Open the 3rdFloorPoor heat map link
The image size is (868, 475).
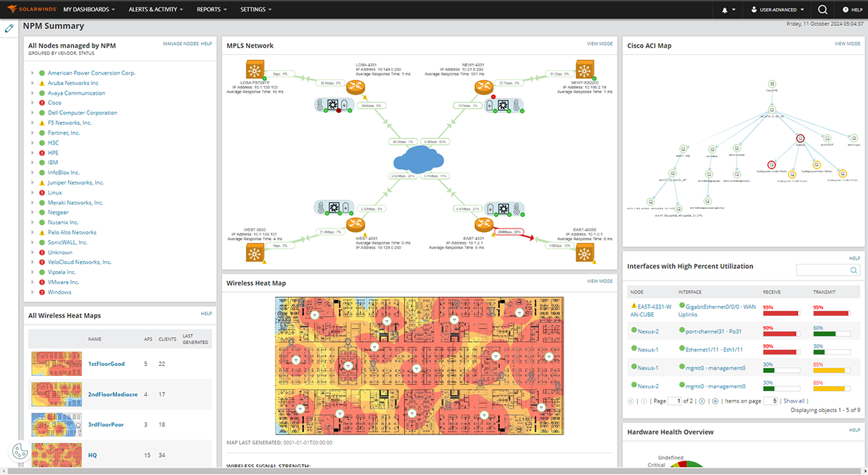[x=106, y=424]
